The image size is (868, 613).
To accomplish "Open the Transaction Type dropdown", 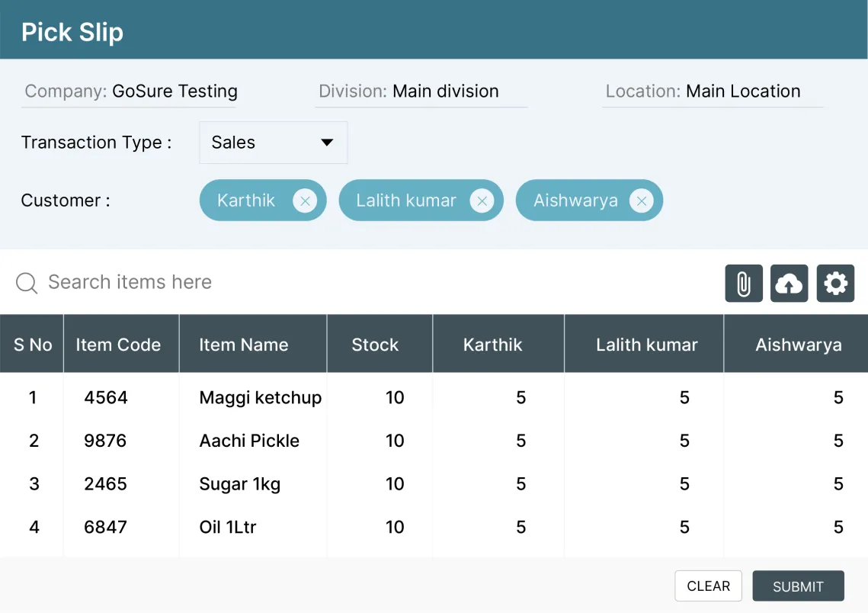I will [273, 143].
